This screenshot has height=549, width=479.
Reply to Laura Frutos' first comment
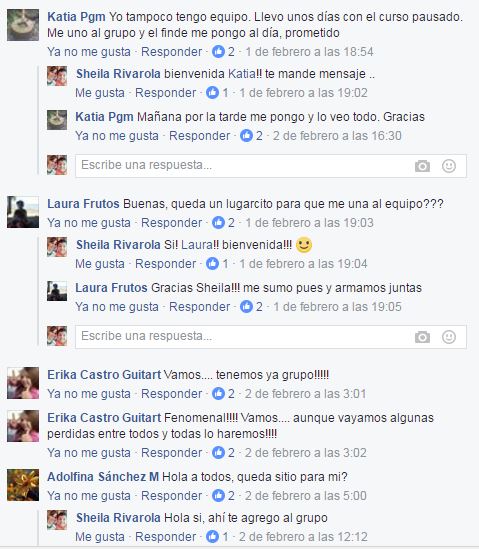pos(172,223)
